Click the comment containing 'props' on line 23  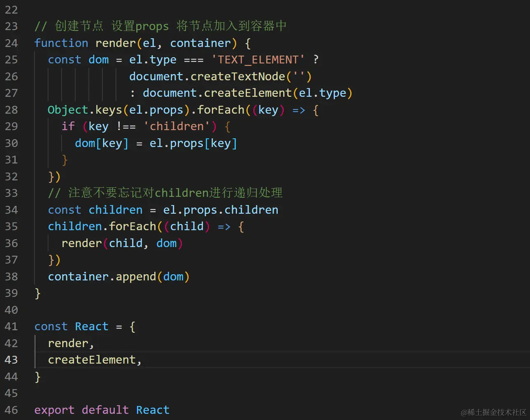[x=160, y=26]
